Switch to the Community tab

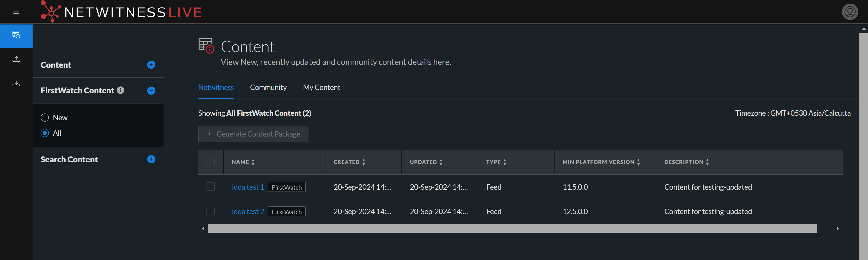point(268,87)
